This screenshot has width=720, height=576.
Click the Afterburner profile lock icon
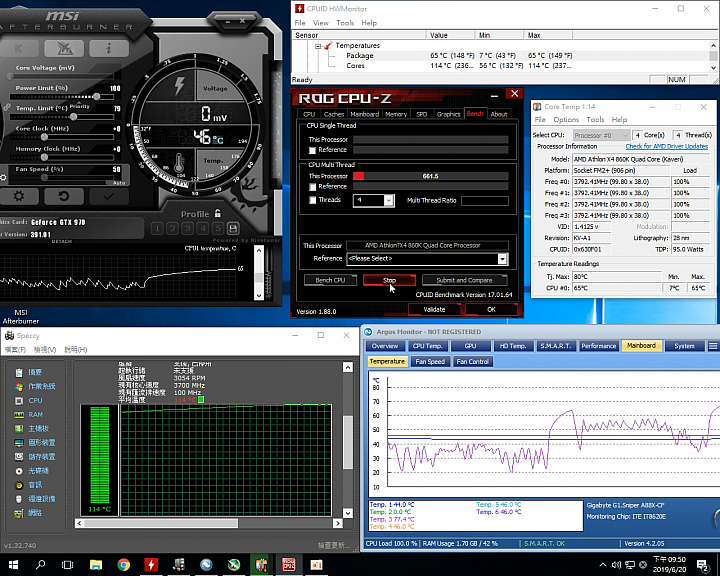[218, 214]
